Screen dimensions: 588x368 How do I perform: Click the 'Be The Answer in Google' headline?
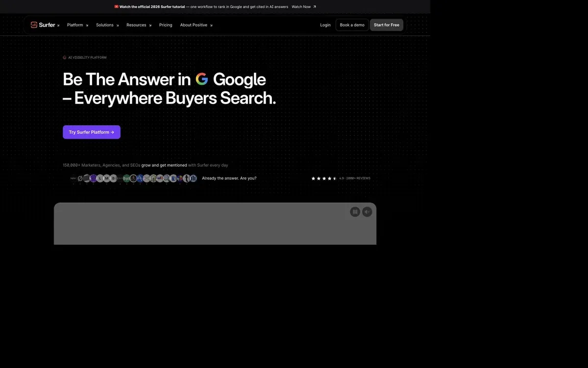coord(164,79)
